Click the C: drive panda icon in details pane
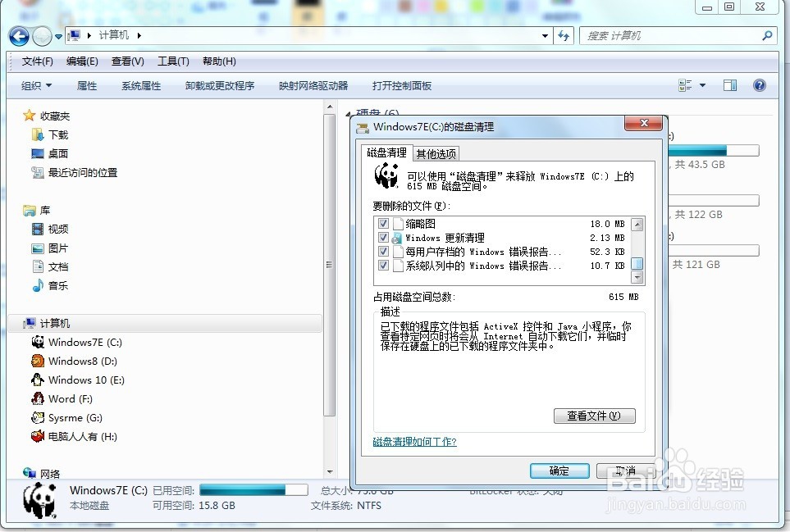This screenshot has height=532, width=790. coord(40,500)
